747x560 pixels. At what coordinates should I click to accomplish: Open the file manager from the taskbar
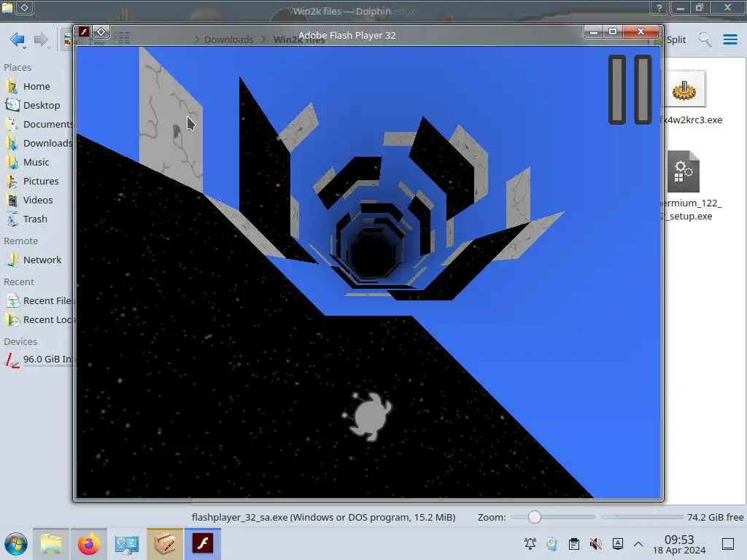(x=51, y=544)
